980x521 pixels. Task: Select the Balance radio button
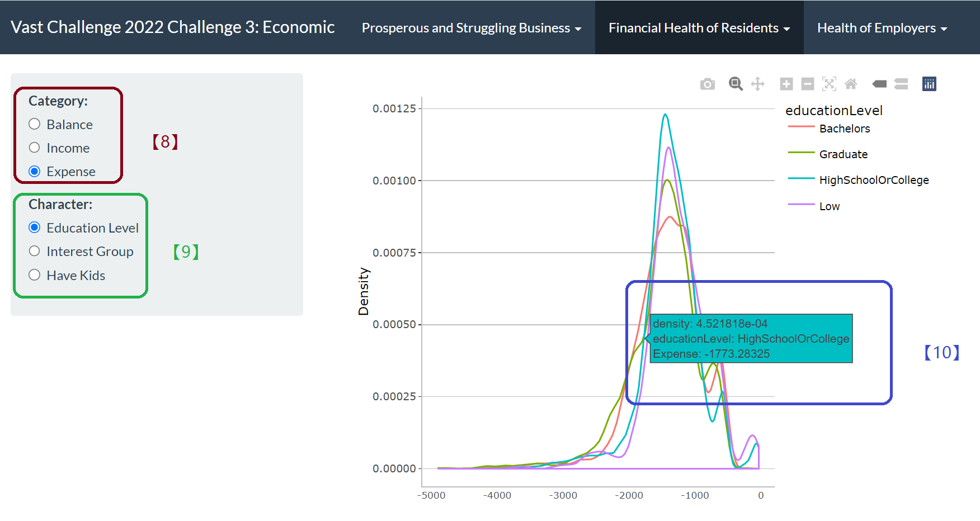pyautogui.click(x=35, y=124)
